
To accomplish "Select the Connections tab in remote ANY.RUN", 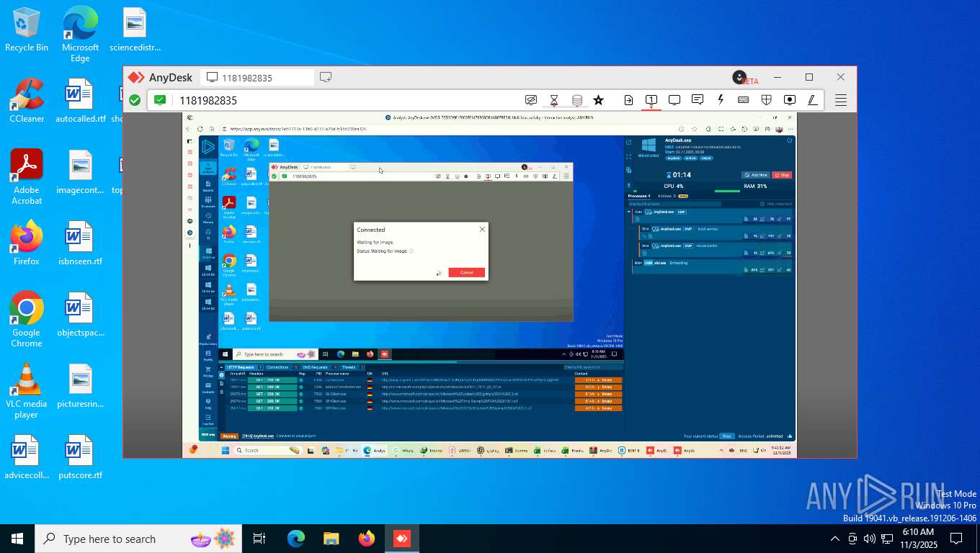I will click(x=282, y=367).
